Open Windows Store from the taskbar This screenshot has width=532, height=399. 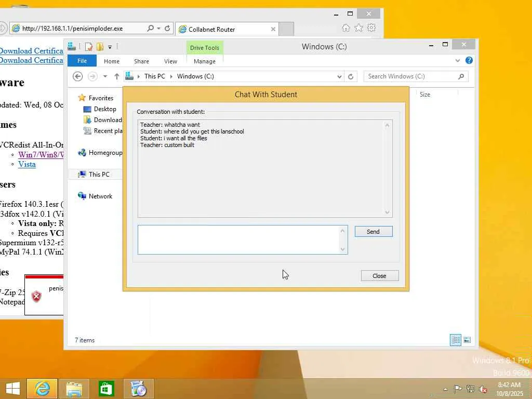106,389
